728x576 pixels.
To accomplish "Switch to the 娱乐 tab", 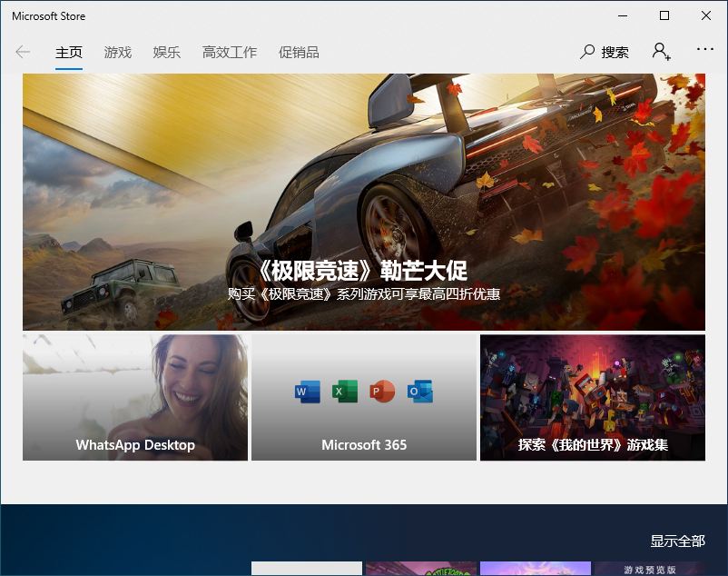I will 167,53.
